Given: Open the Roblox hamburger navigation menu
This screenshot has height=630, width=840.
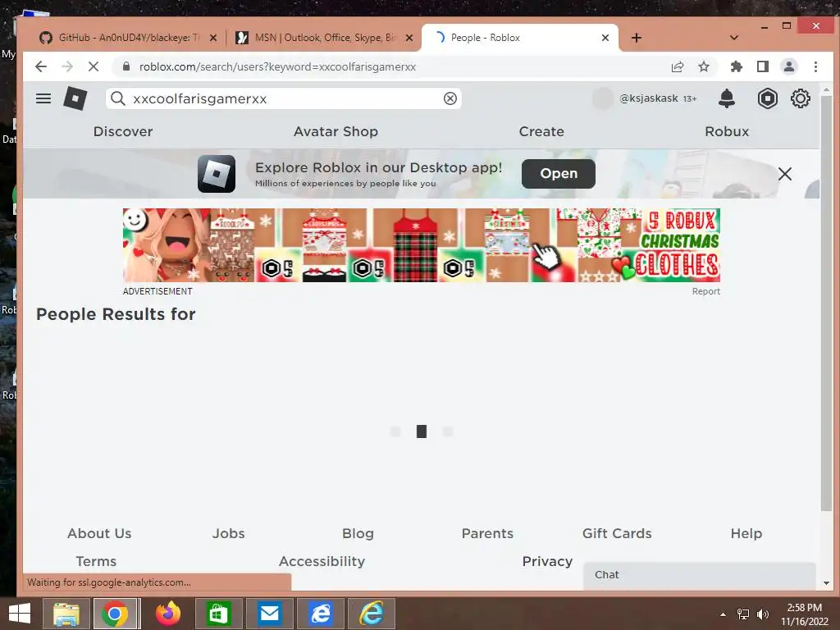Looking at the screenshot, I should coord(43,98).
